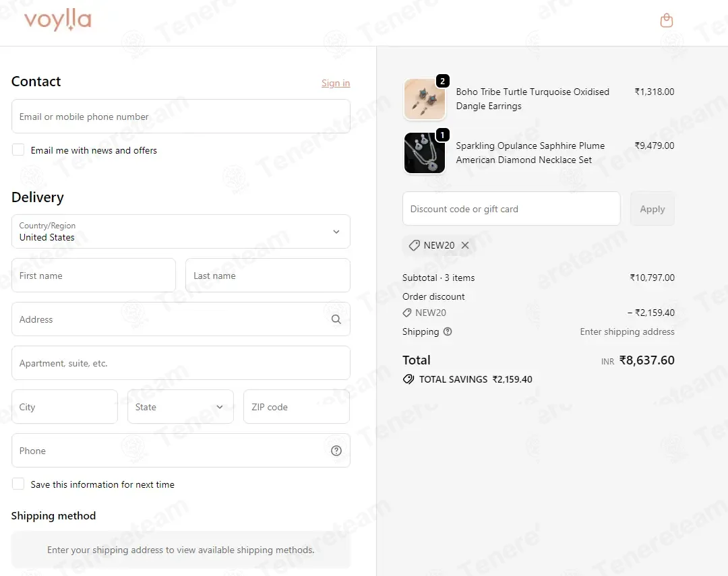Click the tag icon in NEW20 chip
728x576 pixels.
click(x=414, y=245)
